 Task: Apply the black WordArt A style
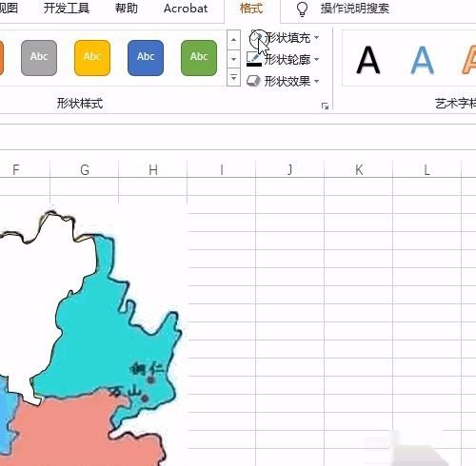click(x=367, y=60)
